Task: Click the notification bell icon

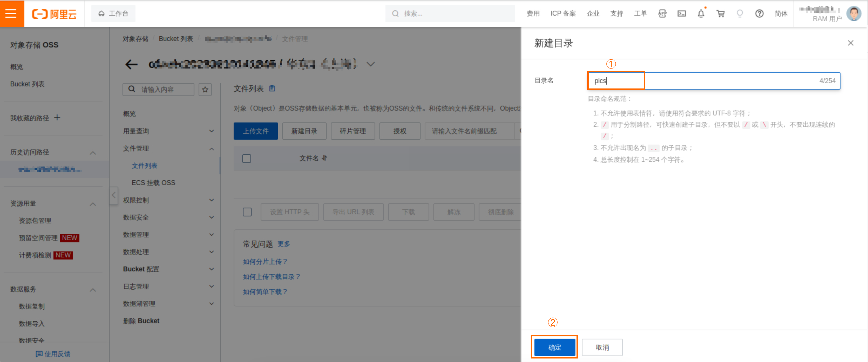Action: (701, 13)
